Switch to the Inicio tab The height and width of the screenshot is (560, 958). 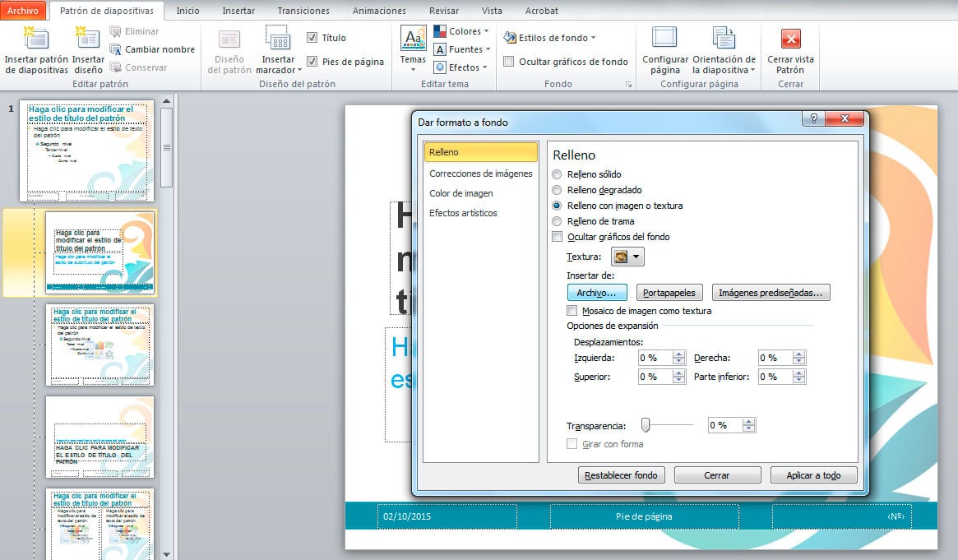(x=187, y=11)
